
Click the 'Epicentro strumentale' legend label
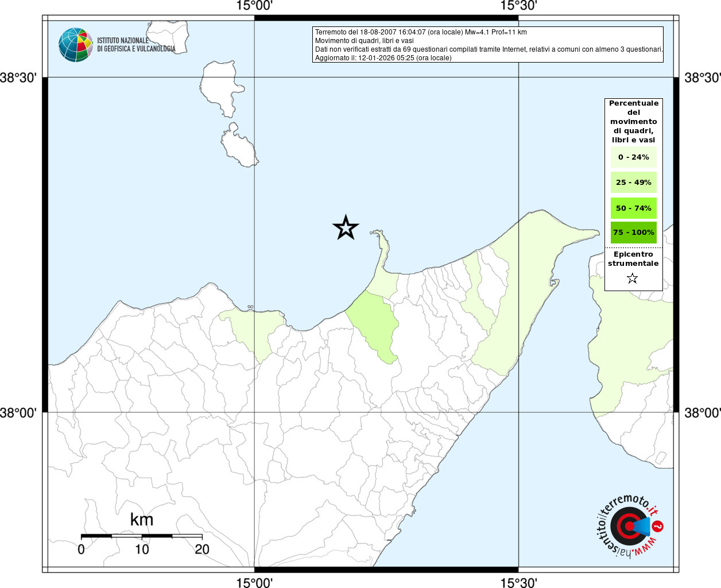633,258
